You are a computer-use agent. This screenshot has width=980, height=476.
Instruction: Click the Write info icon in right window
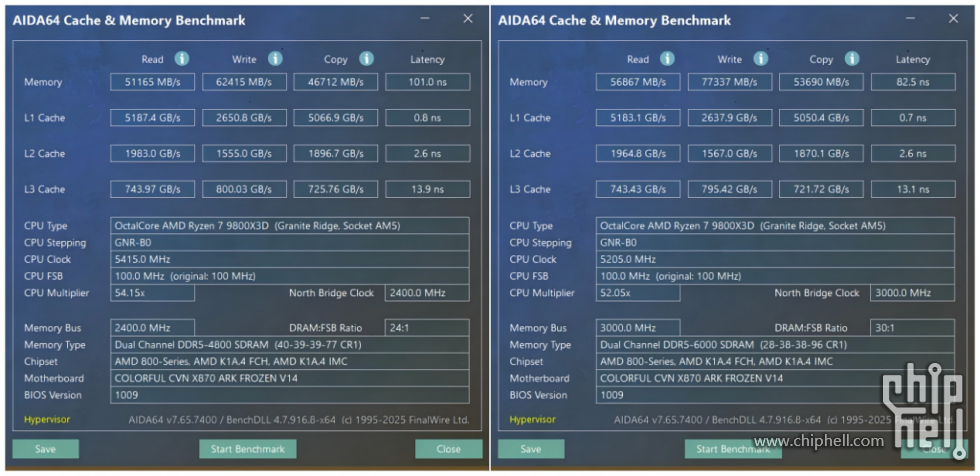click(761, 59)
